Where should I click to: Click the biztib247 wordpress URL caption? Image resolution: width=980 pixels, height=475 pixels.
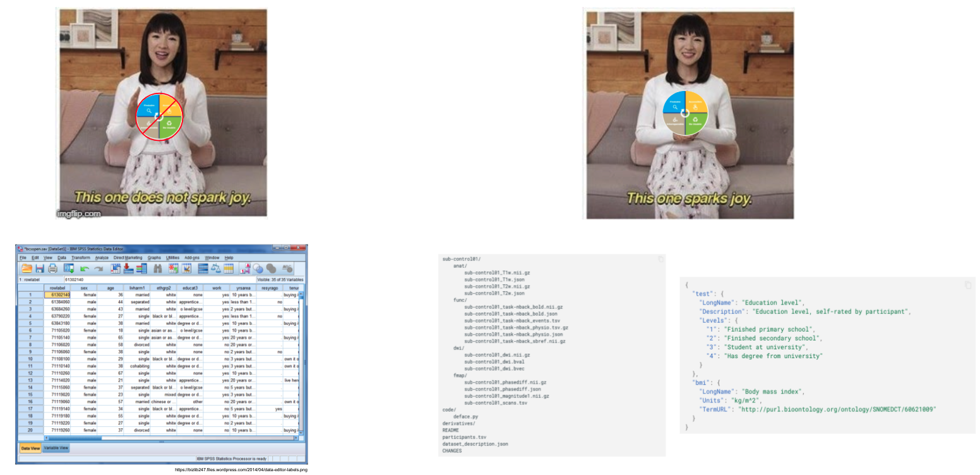[241, 469]
